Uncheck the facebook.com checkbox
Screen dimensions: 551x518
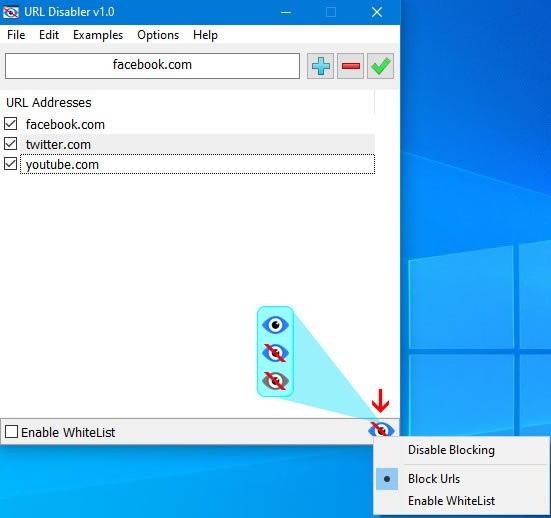point(11,124)
